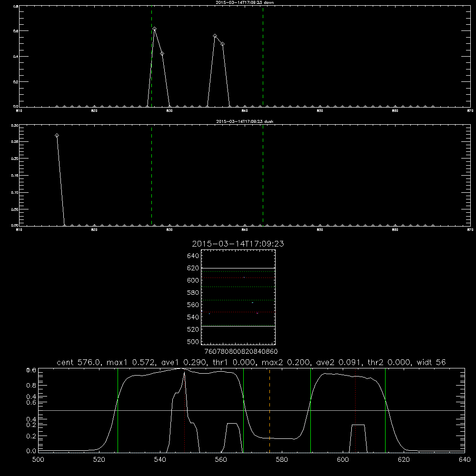476x476 pixels.
Task: Click the green vertical line near 589 in bottom plot
Action: point(310,410)
